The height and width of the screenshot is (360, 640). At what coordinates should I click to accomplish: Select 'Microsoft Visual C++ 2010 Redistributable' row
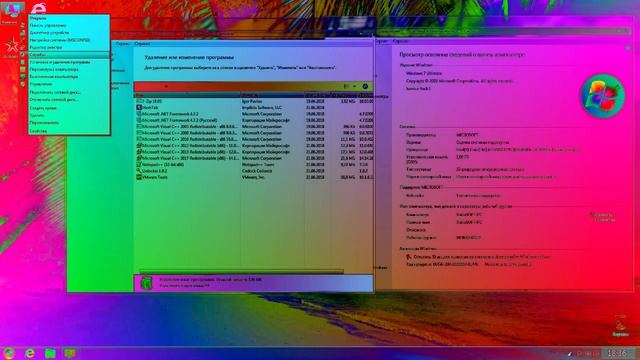(x=254, y=139)
